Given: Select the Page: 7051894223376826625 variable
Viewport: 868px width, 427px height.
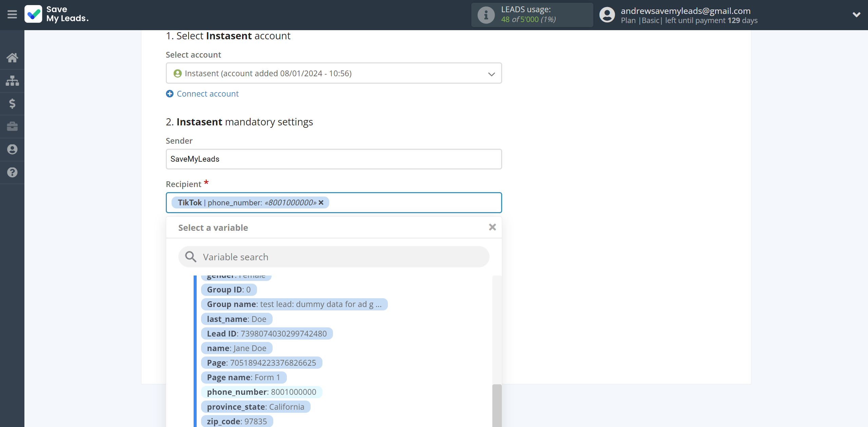Looking at the screenshot, I should coord(261,363).
